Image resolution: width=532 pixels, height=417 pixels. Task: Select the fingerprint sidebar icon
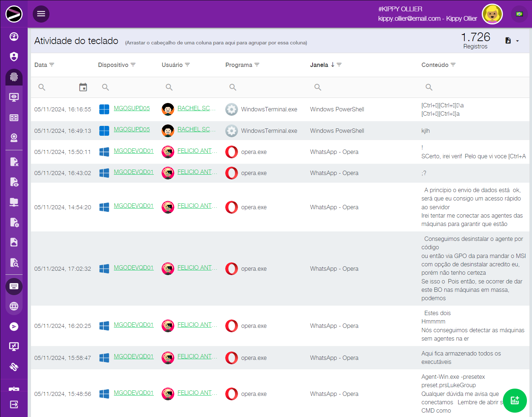pyautogui.click(x=14, y=77)
